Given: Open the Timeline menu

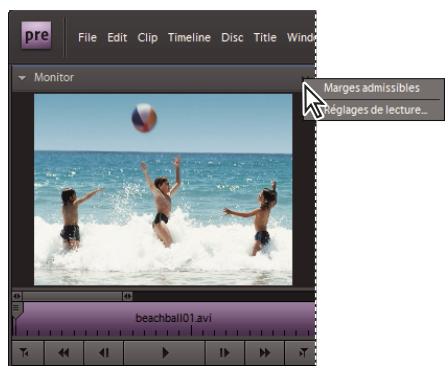Looking at the screenshot, I should tap(189, 37).
